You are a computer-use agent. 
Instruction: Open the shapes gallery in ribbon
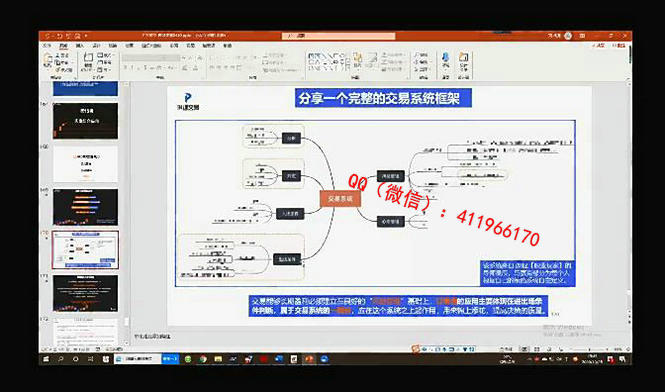point(326,62)
